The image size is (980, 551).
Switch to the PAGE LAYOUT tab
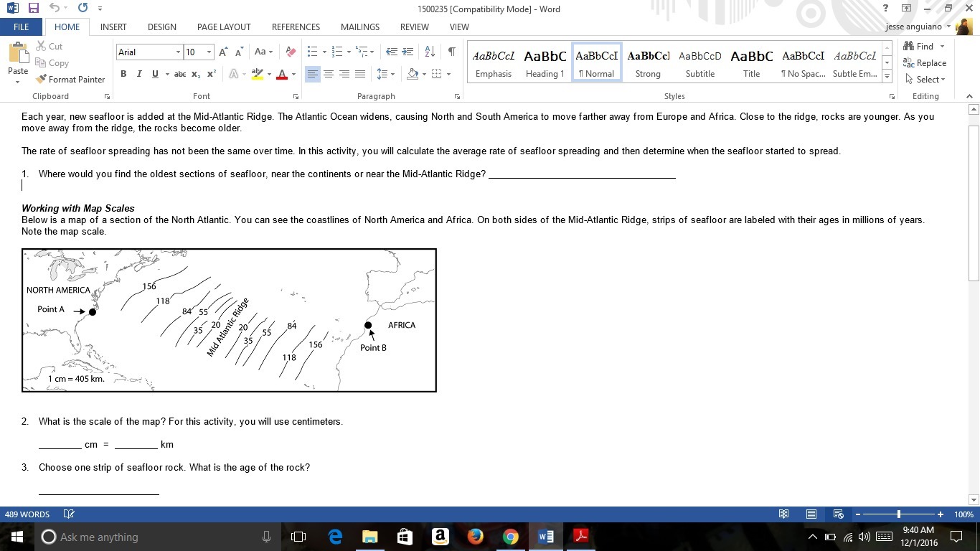[224, 27]
